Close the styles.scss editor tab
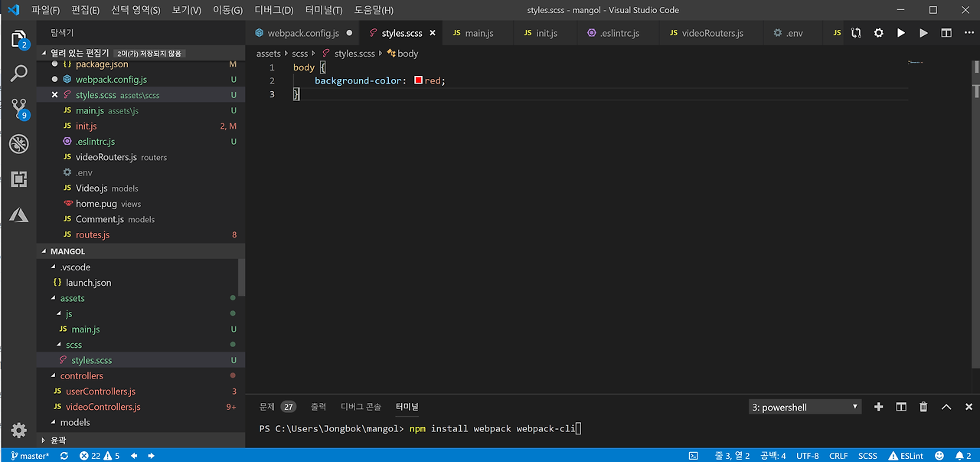Viewport: 980px width, 462px height. click(433, 33)
